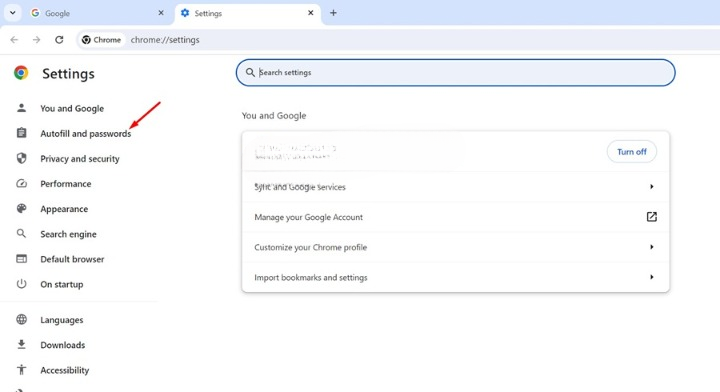Go forward using the forward arrow
720x392 pixels.
36,39
